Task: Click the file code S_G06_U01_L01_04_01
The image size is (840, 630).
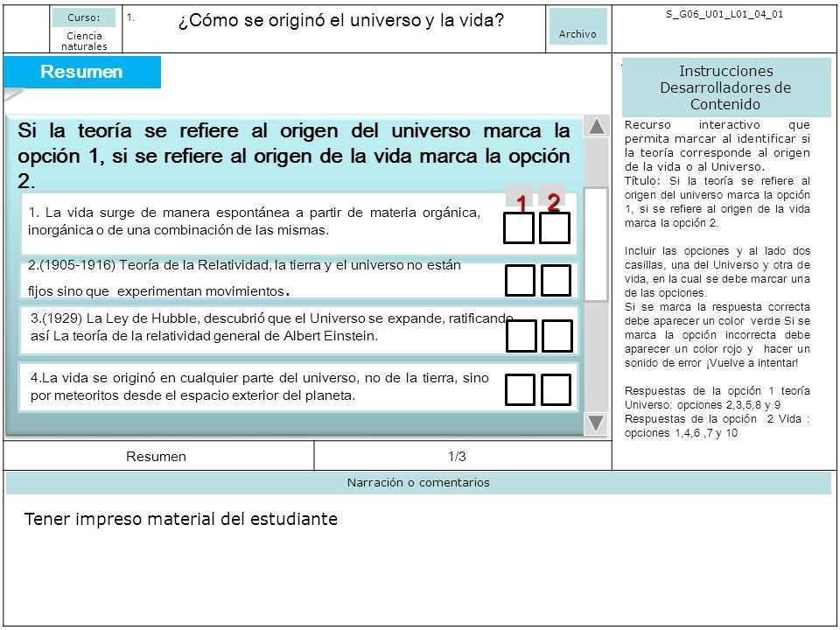Action: [724, 15]
